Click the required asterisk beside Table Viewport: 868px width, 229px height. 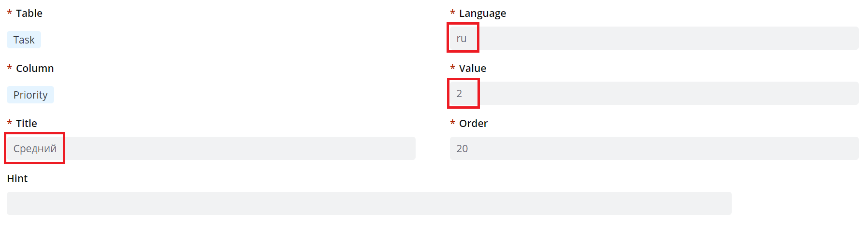[x=9, y=14]
